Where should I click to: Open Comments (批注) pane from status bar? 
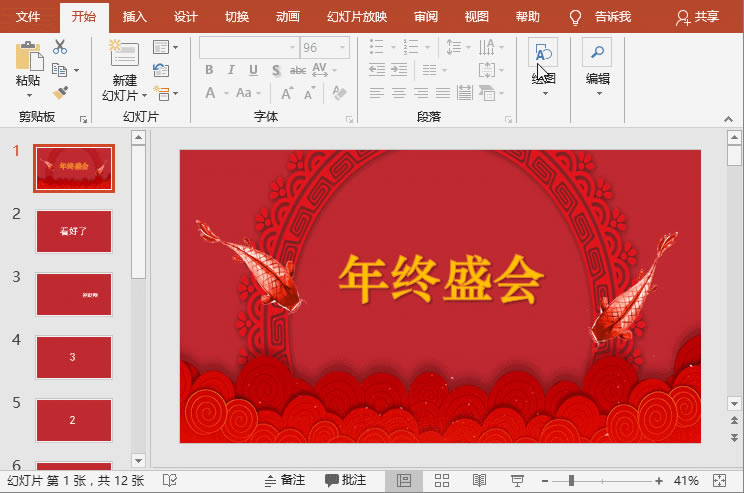pyautogui.click(x=346, y=481)
